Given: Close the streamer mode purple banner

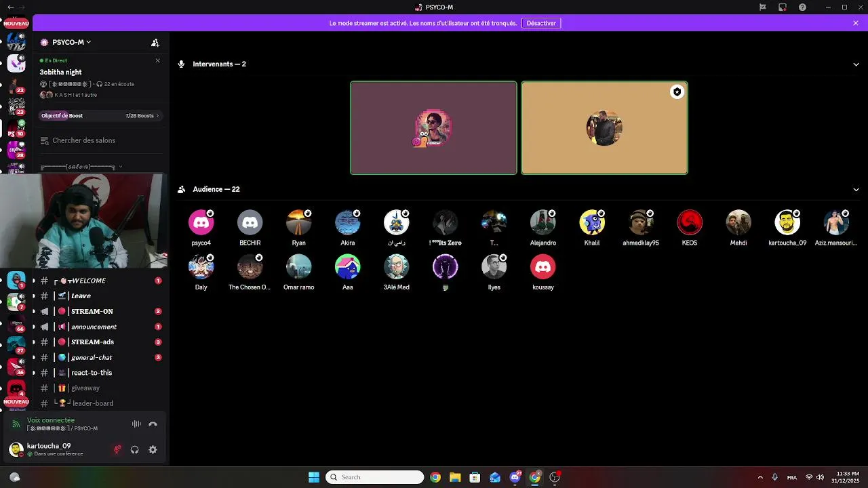Looking at the screenshot, I should [x=856, y=23].
